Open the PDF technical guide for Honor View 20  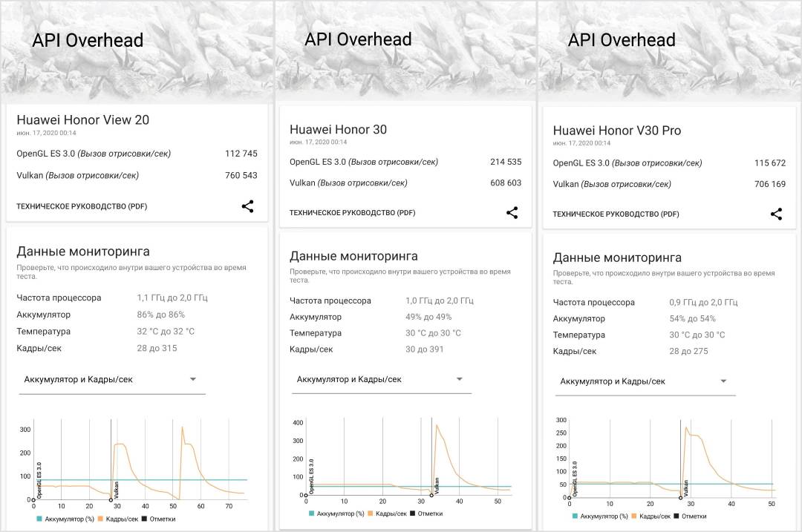click(82, 206)
